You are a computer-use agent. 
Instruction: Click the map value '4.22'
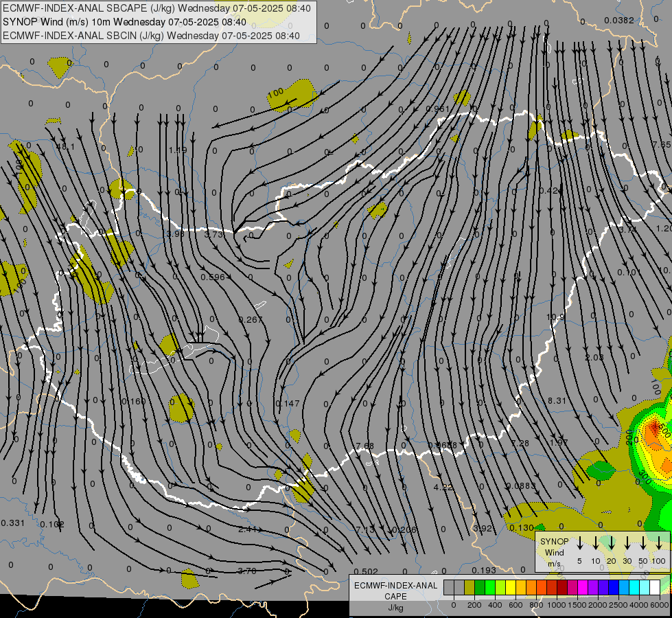coord(443,488)
